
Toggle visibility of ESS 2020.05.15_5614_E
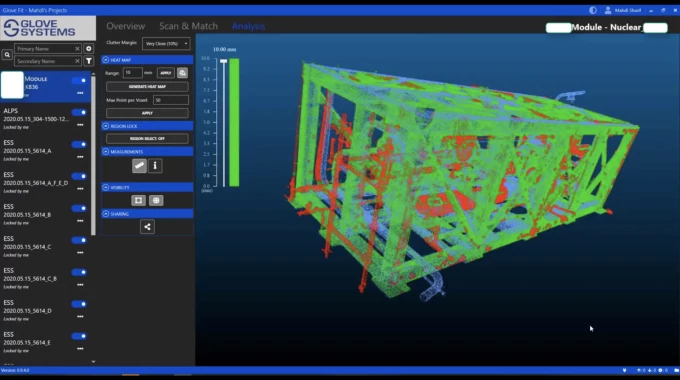coord(79,336)
